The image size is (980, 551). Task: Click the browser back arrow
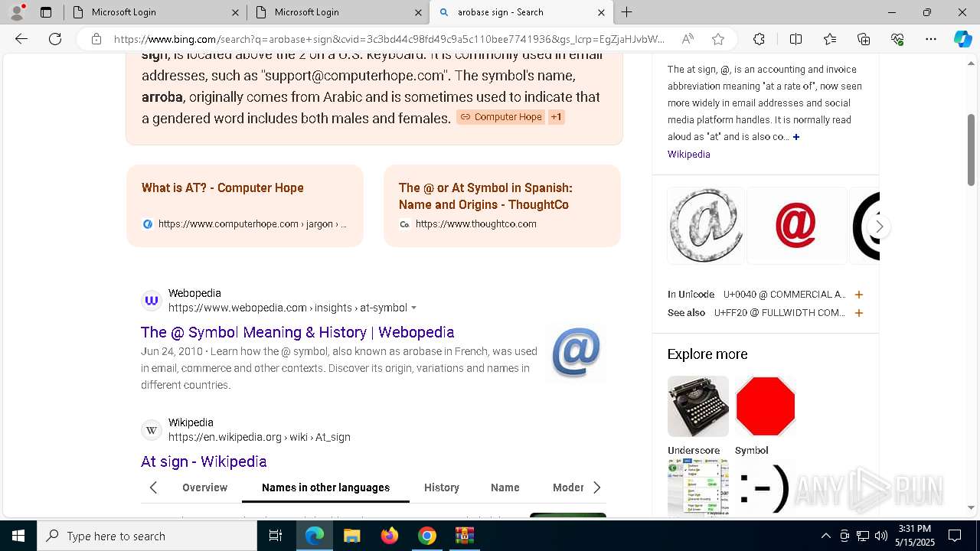(x=21, y=39)
